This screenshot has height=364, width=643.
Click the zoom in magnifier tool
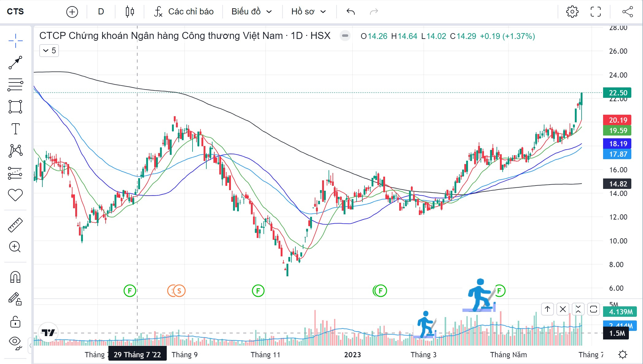click(15, 247)
